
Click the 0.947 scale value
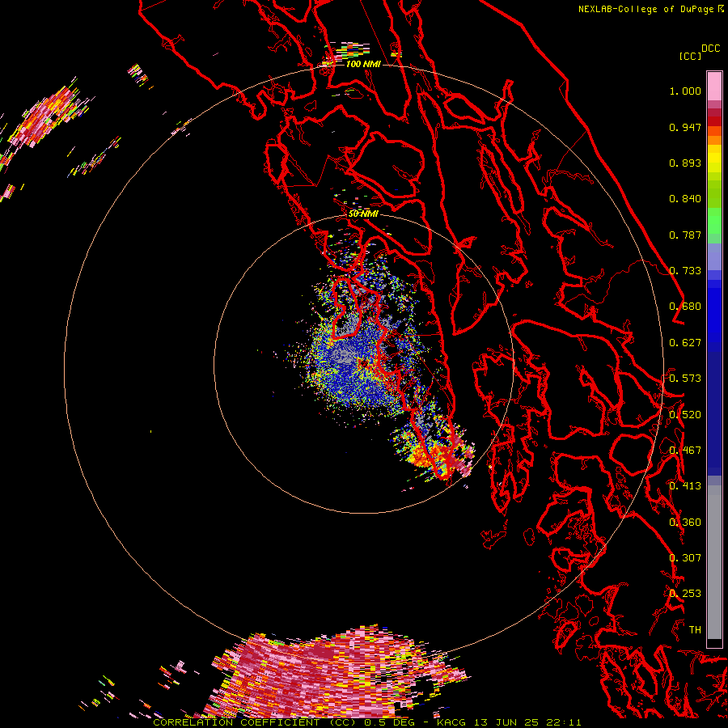[685, 127]
